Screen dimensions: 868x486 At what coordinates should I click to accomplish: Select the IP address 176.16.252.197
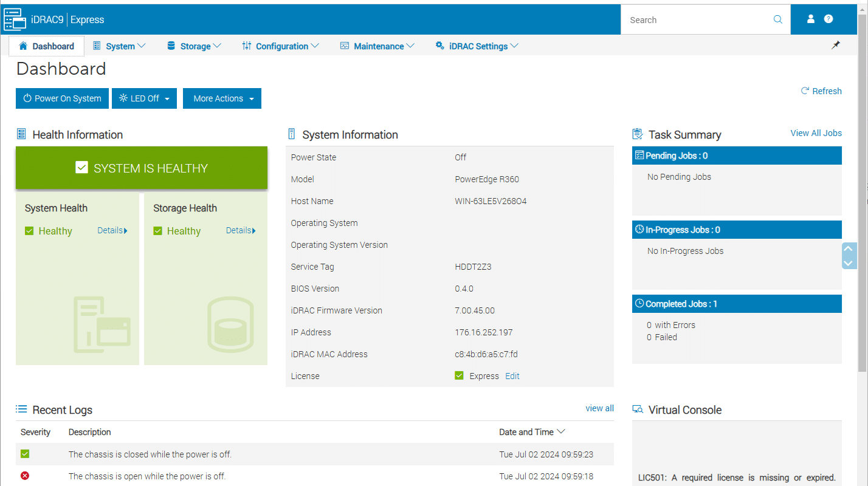[484, 332]
